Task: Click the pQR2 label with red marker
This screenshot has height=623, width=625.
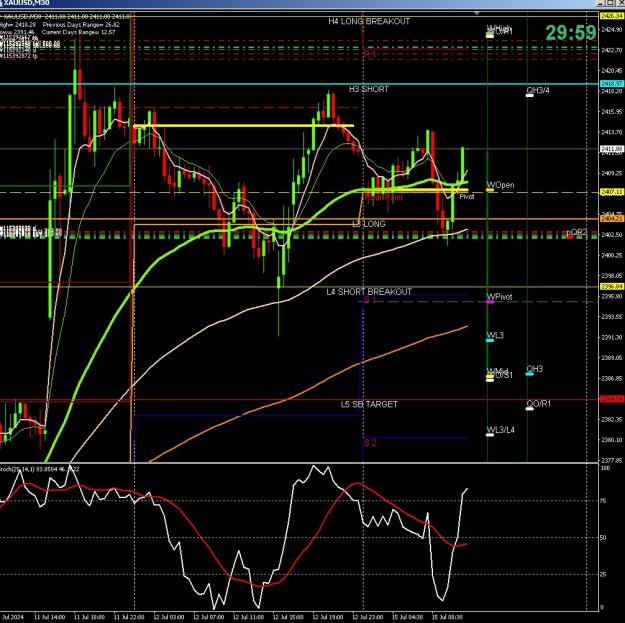Action: [x=577, y=232]
